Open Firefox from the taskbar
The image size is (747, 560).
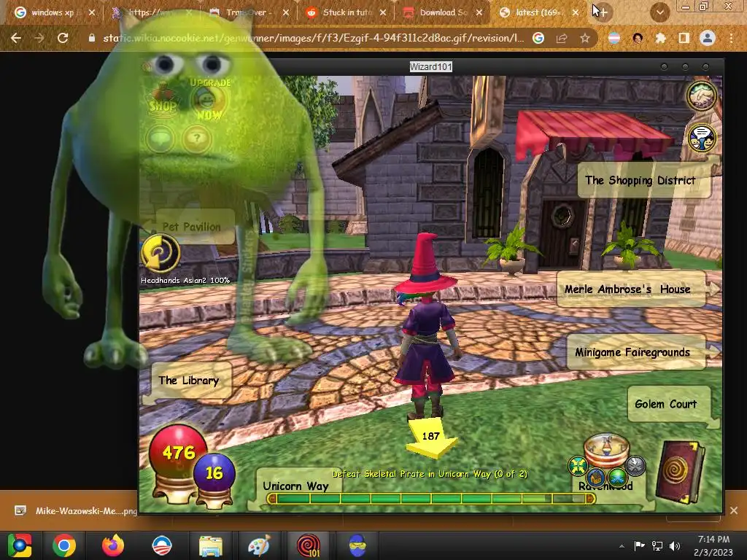[x=113, y=545]
